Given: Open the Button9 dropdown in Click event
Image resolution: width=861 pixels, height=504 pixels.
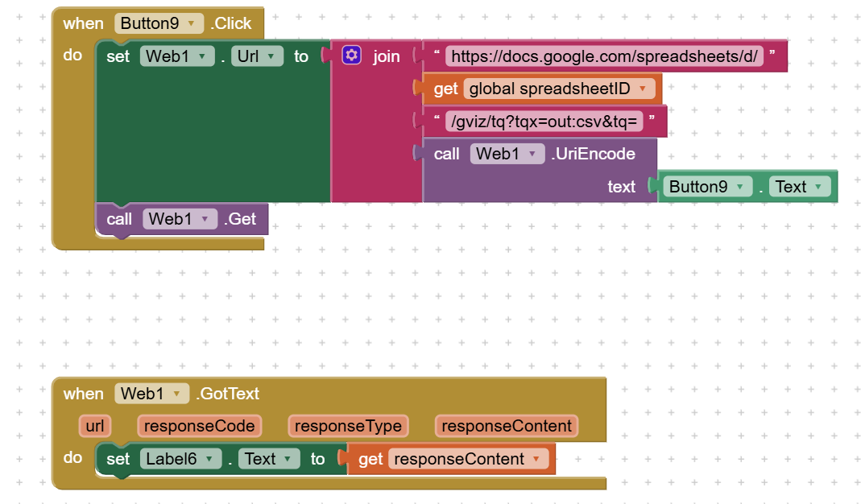Looking at the screenshot, I should tap(159, 23).
